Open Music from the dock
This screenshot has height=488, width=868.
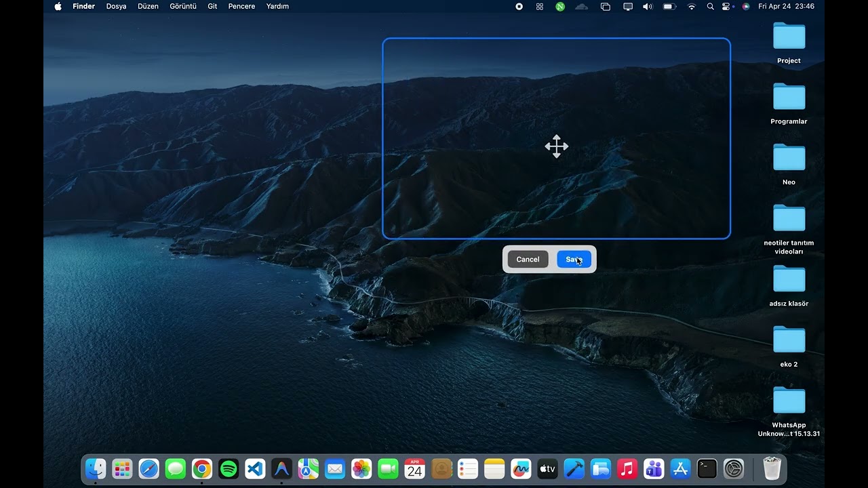click(x=627, y=468)
